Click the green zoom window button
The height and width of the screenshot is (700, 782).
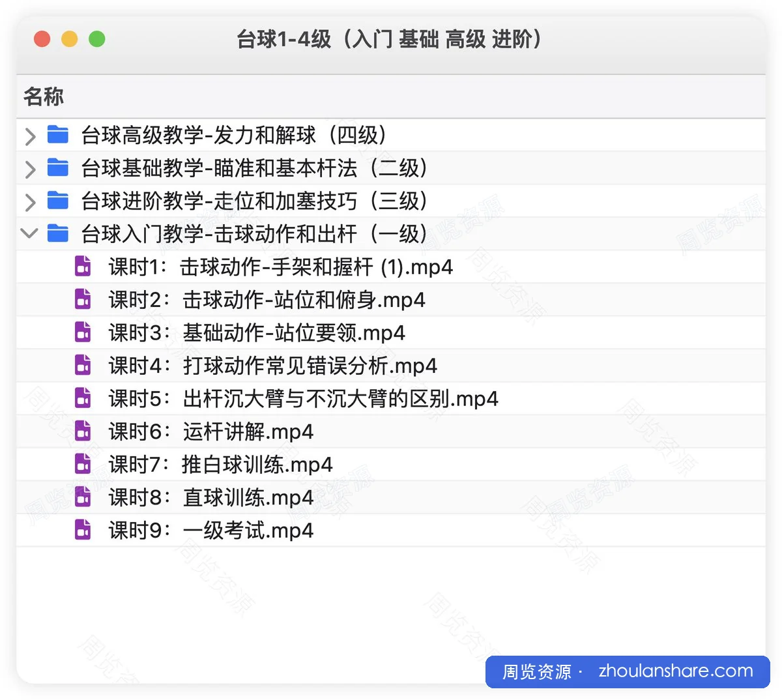tap(97, 39)
